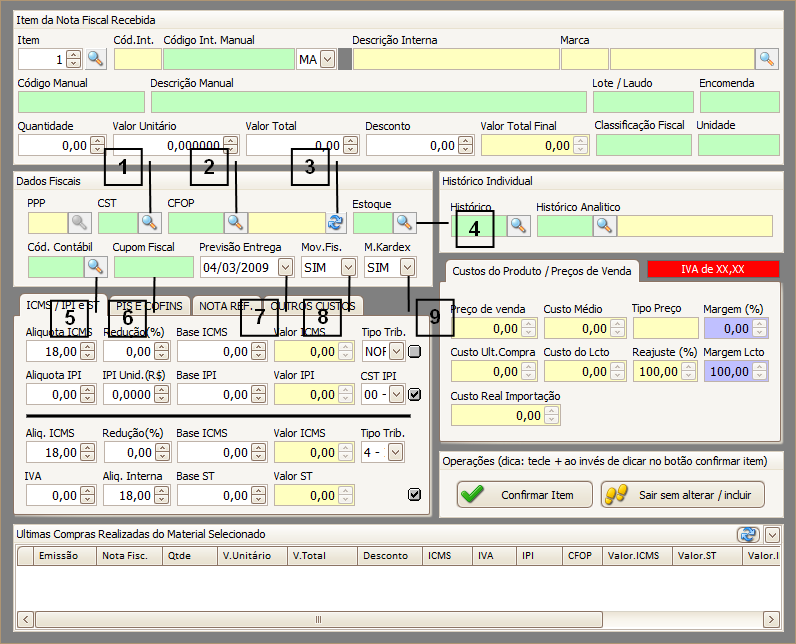Switch to the PIS E COFINS tab

148,305
